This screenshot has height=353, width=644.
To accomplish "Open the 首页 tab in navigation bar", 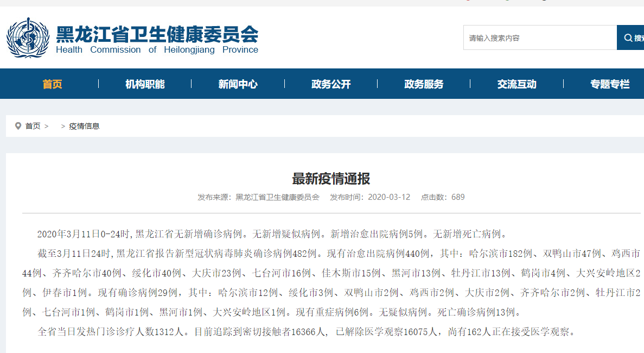I will (52, 84).
